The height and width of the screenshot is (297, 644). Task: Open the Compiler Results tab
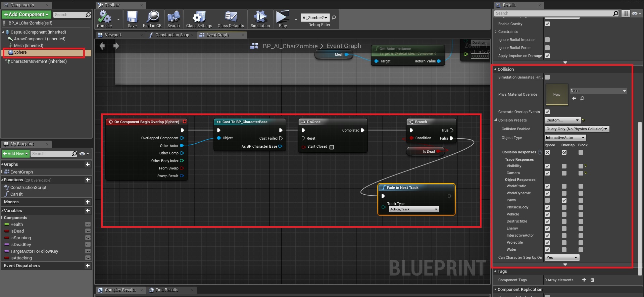point(120,290)
